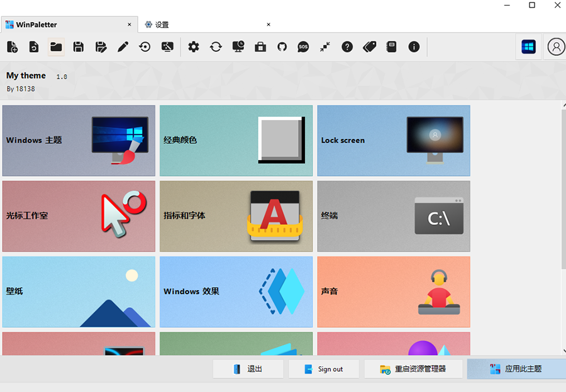Open settings via toolbar gear icon
The height and width of the screenshot is (392, 566).
194,47
